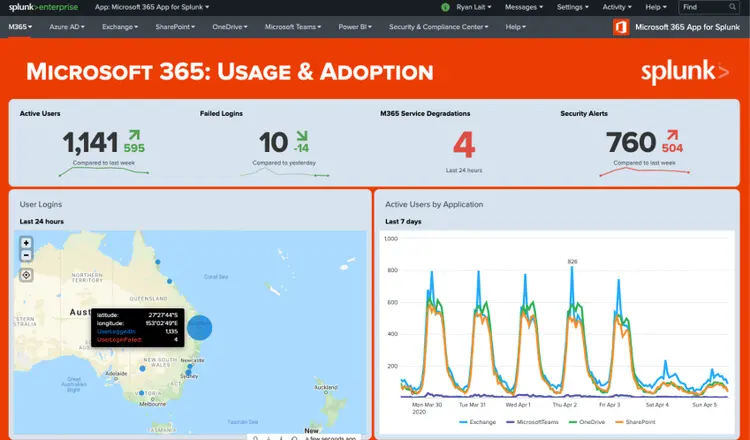Open the M365 navigation menu
750x440 pixels.
[x=20, y=27]
